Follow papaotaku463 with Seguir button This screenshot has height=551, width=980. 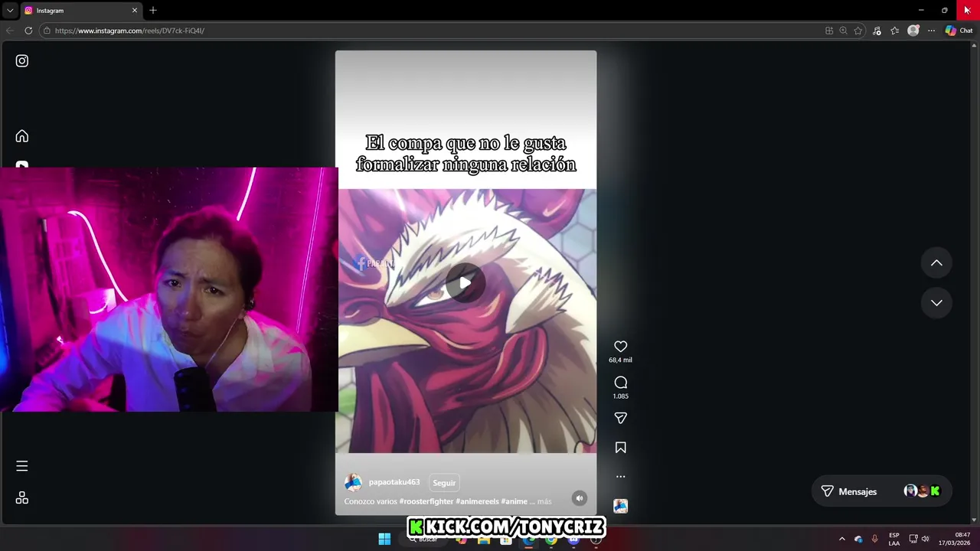(444, 483)
